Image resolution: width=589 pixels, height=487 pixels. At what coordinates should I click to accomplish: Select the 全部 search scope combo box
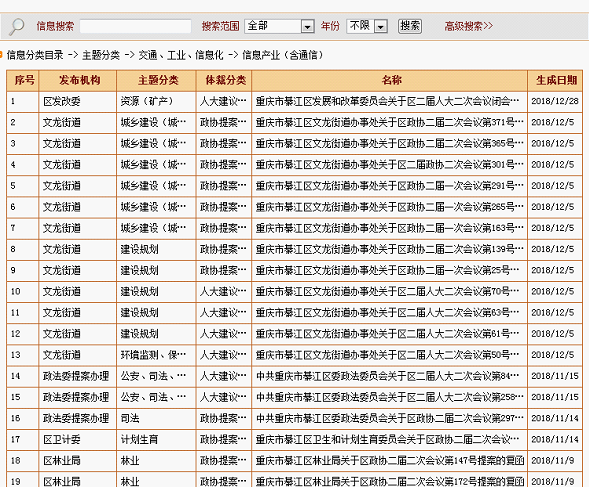(279, 26)
